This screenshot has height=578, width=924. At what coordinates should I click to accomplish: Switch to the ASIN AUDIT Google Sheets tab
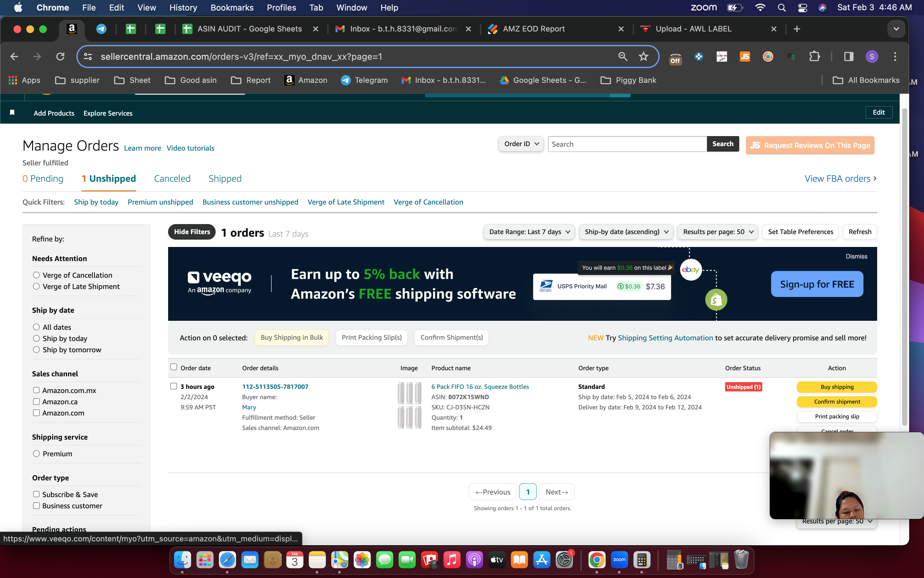250,29
